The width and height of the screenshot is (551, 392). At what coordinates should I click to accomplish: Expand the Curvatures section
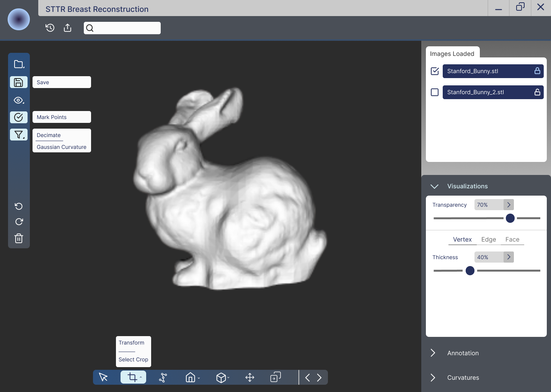[x=433, y=377]
